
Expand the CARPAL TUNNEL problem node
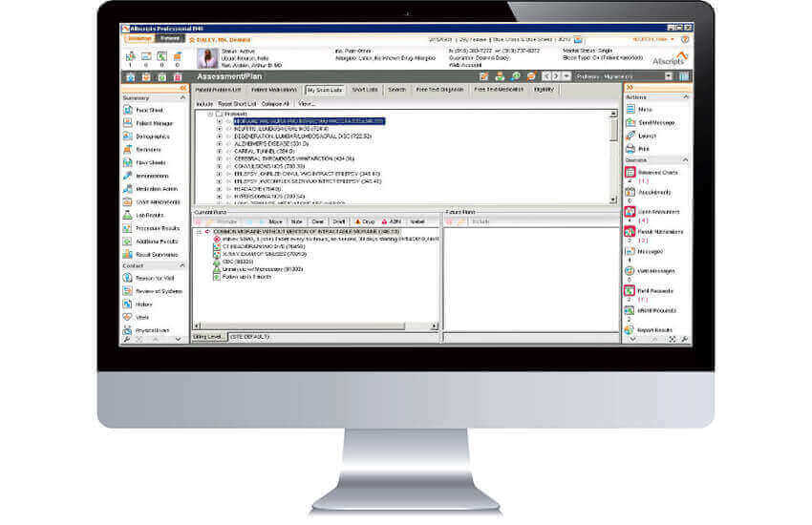coord(219,149)
